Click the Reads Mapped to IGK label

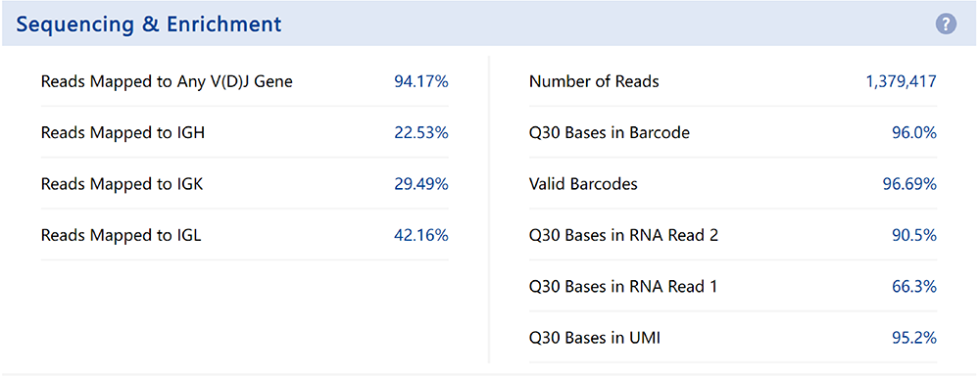[122, 184]
